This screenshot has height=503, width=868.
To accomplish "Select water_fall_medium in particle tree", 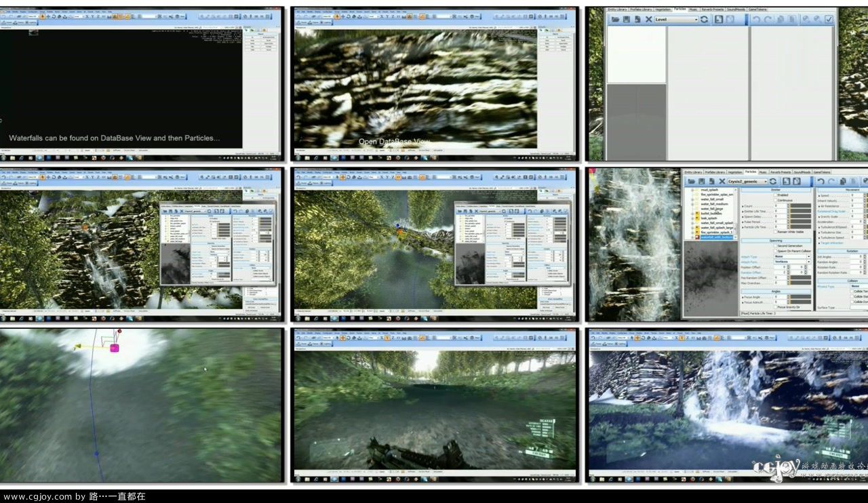I will [x=715, y=204].
